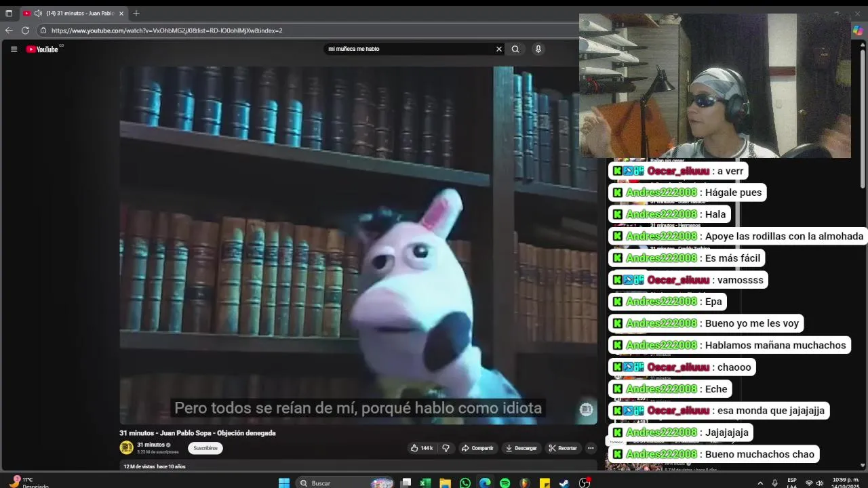The width and height of the screenshot is (868, 488).
Task: Open Excel from the taskbar
Action: pyautogui.click(x=425, y=483)
